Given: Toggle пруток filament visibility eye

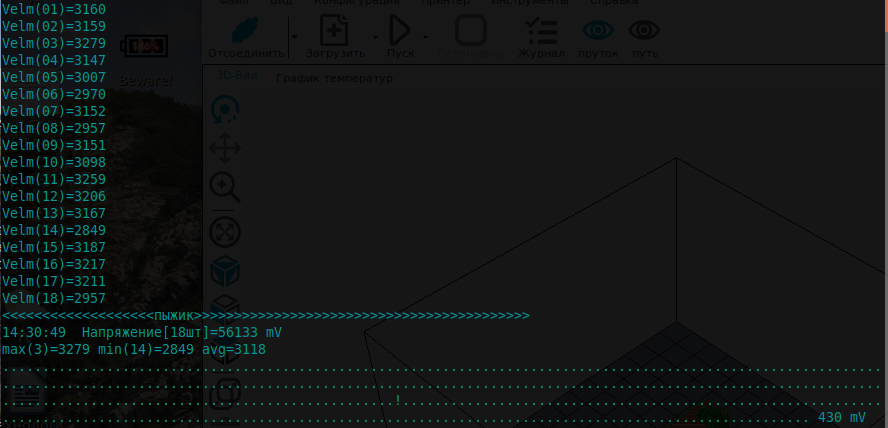Looking at the screenshot, I should point(598,29).
